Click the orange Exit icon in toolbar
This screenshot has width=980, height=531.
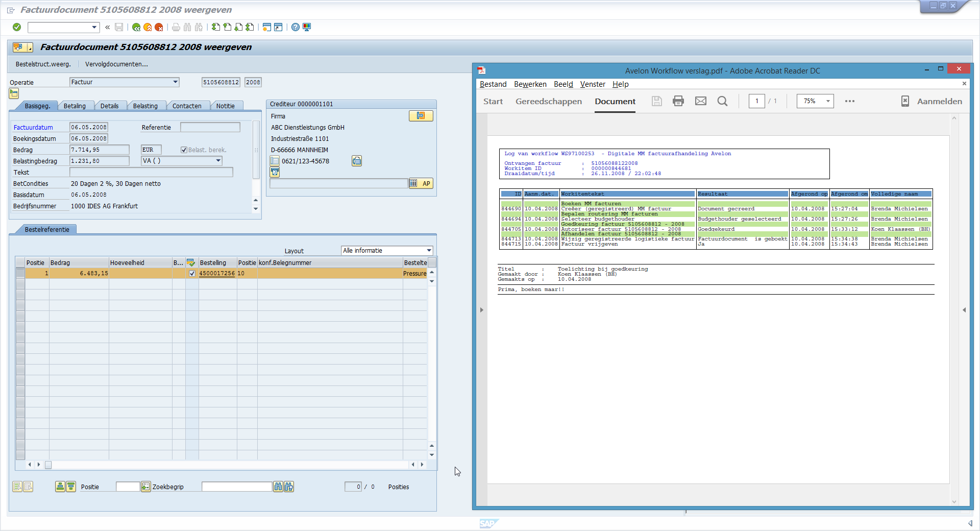coord(148,27)
